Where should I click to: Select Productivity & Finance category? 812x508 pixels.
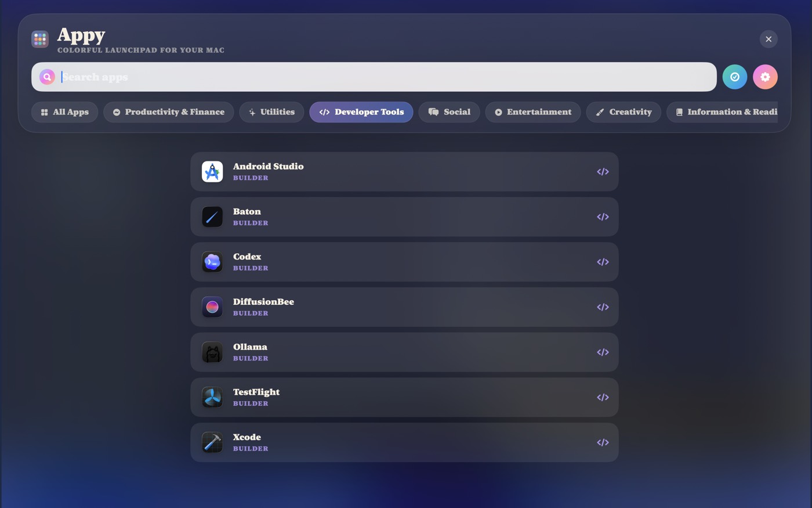click(169, 112)
